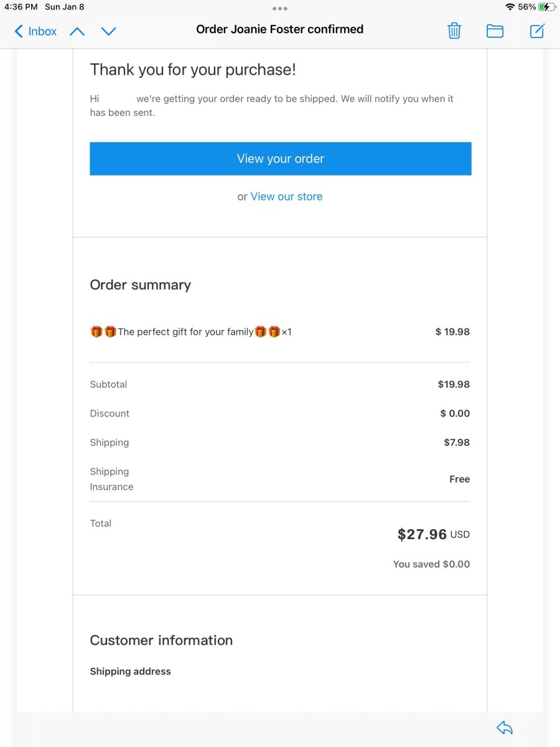The width and height of the screenshot is (560, 747).
Task: Open the move-to-folder icon
Action: pos(495,31)
